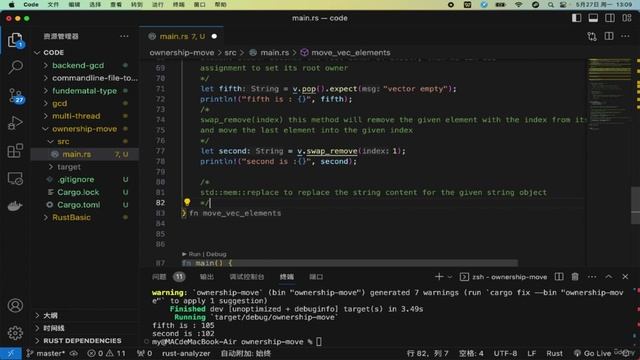Maximize the panel with up chevron
The height and width of the screenshot is (360, 640).
[609, 277]
